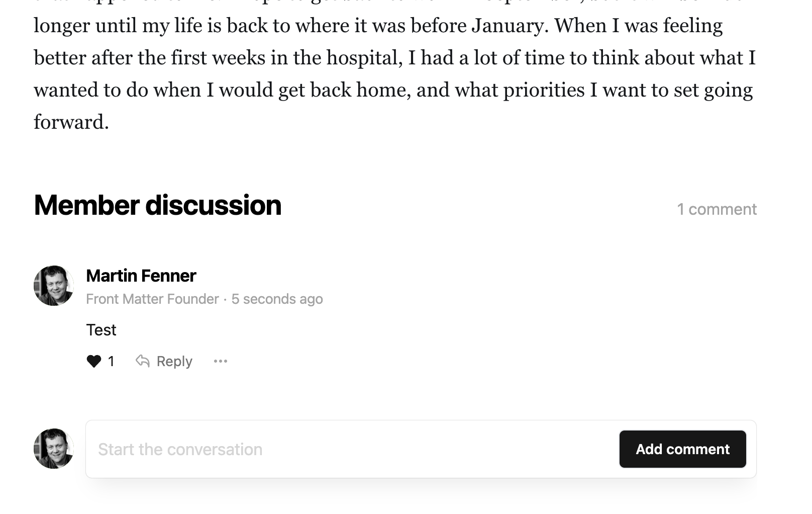The image size is (812, 514).
Task: Click the "5 seconds ago" timestamp
Action: [277, 299]
